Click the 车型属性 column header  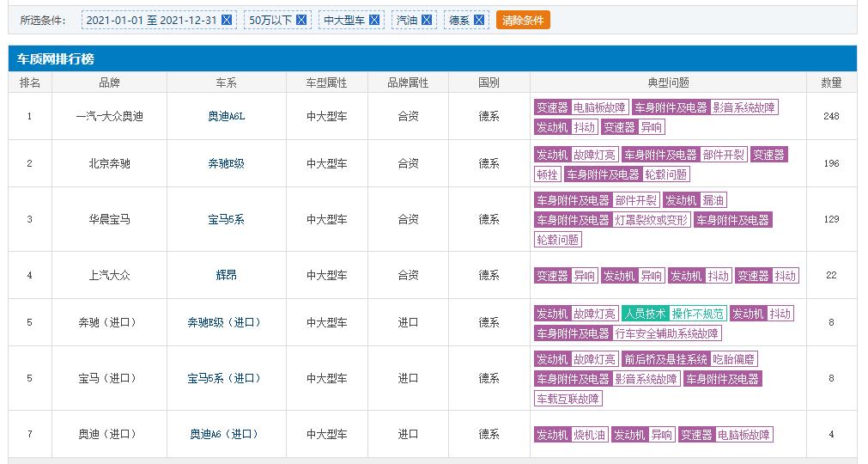[x=326, y=82]
